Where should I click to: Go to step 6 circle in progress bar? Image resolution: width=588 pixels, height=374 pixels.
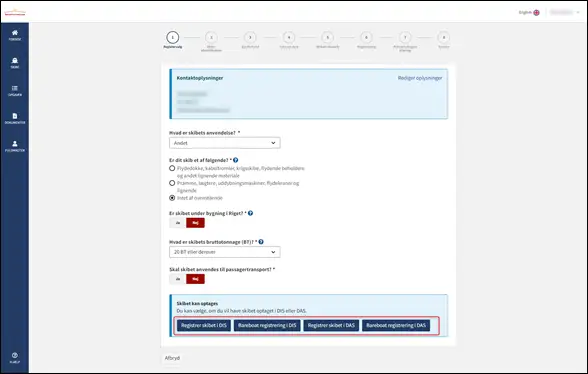[366, 38]
